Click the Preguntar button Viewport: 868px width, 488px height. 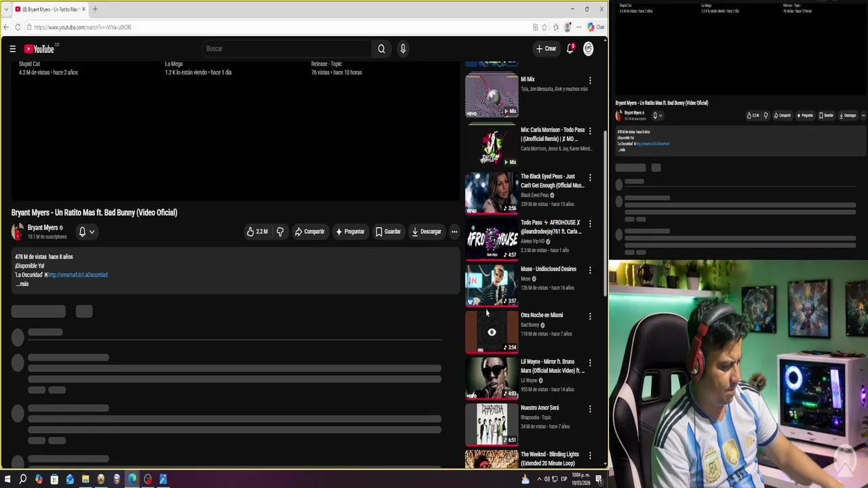[x=350, y=232]
